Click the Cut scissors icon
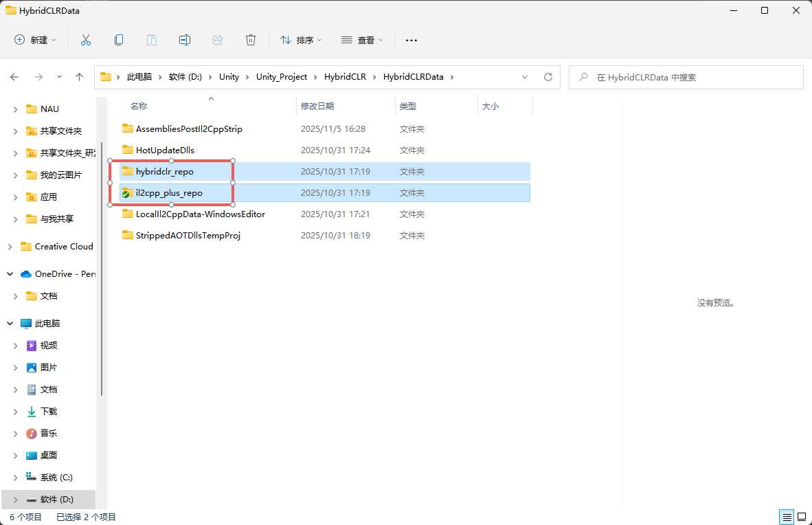812x525 pixels. (x=85, y=40)
